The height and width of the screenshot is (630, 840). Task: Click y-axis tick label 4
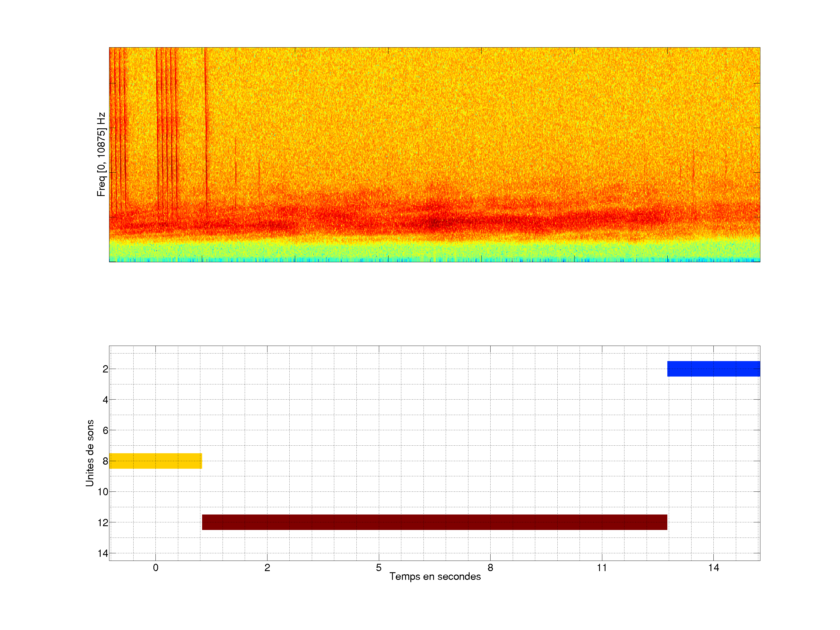pyautogui.click(x=105, y=400)
